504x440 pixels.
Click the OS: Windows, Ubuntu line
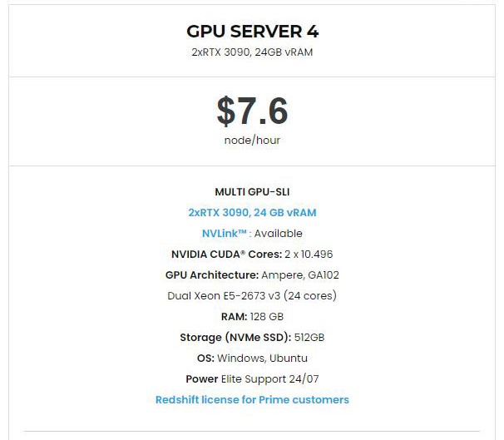coord(252,358)
